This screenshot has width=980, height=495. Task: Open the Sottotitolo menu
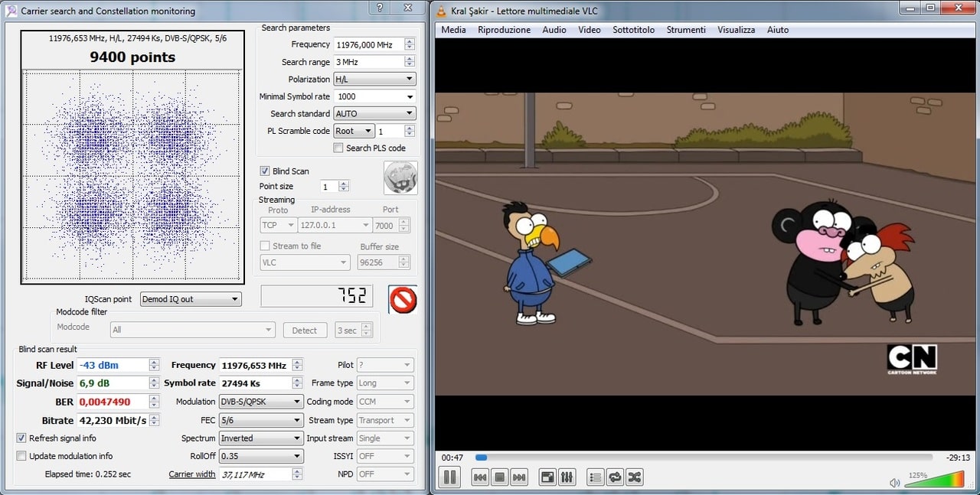[633, 30]
